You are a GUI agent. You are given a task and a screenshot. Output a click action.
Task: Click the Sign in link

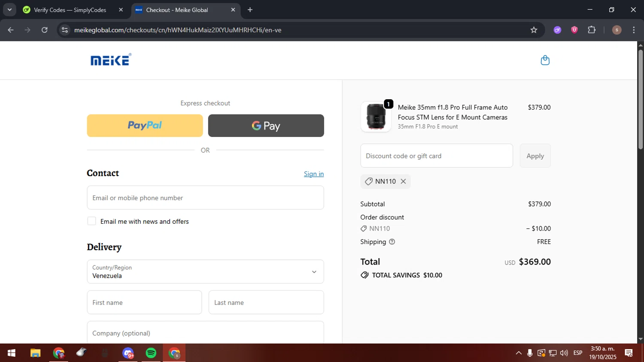314,174
